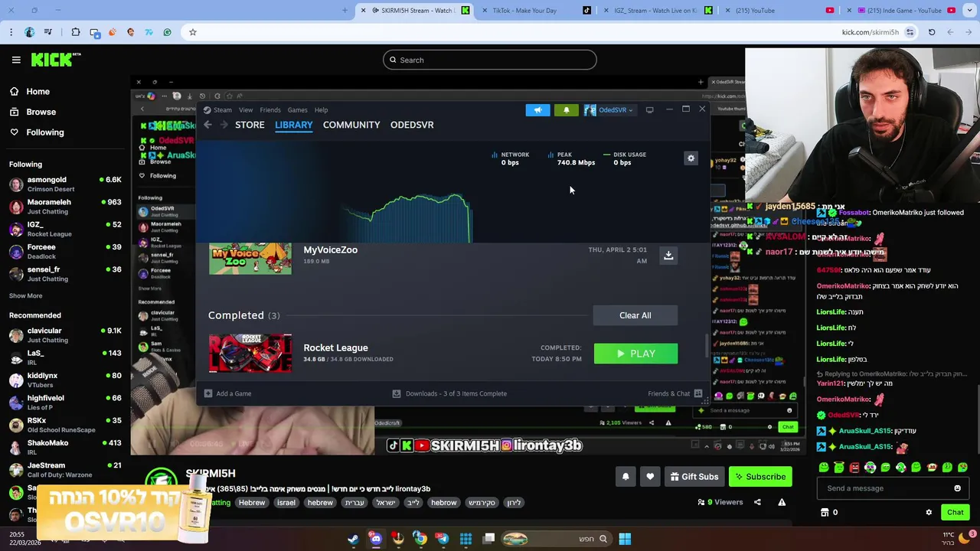Expand Show more under Following
Image resolution: width=980 pixels, height=551 pixels.
[x=26, y=295]
